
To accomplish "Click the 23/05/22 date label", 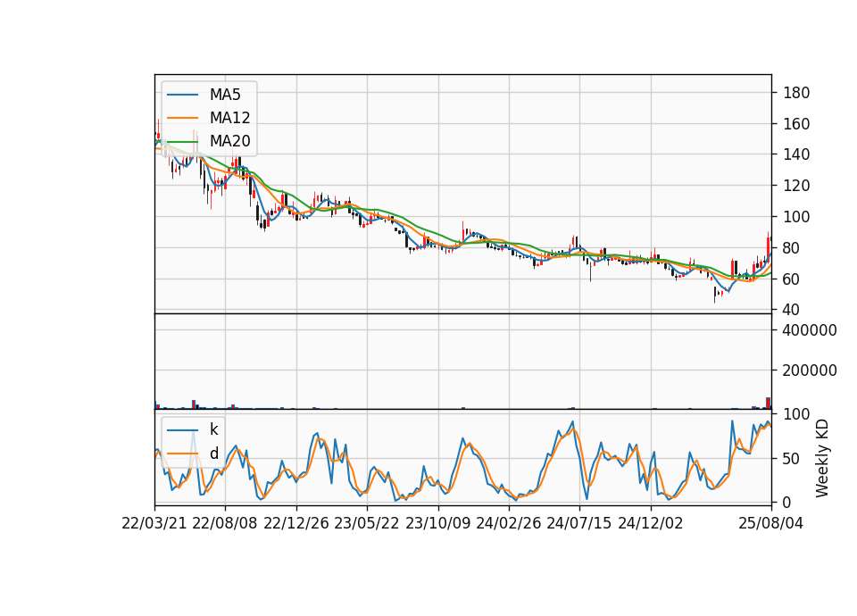I will pyautogui.click(x=367, y=523).
